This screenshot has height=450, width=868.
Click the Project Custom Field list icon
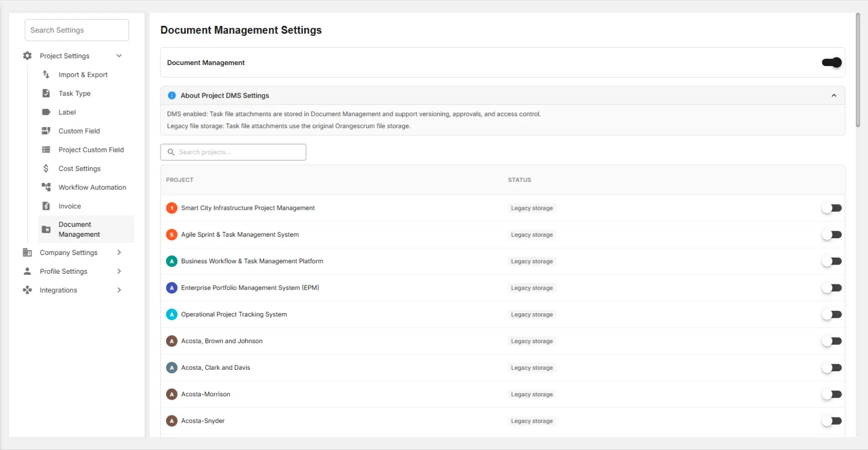pyautogui.click(x=46, y=150)
